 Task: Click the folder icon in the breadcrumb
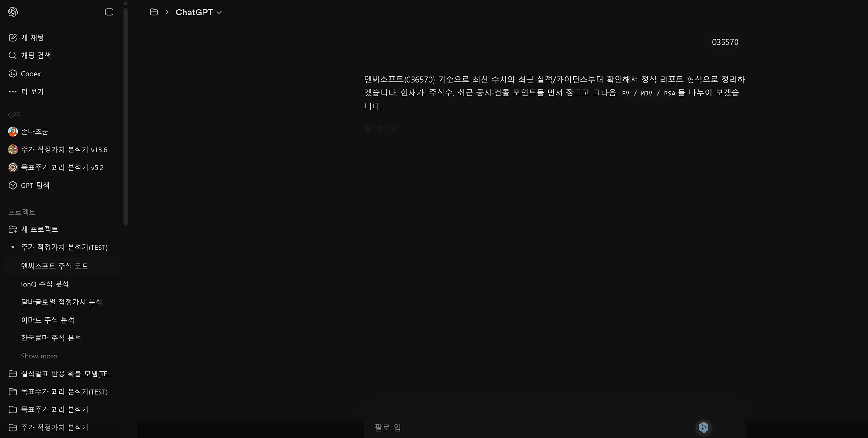point(154,12)
